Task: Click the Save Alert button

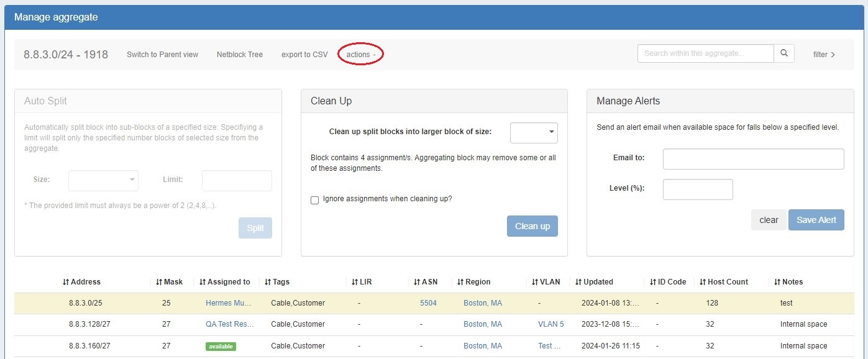Action: point(816,220)
